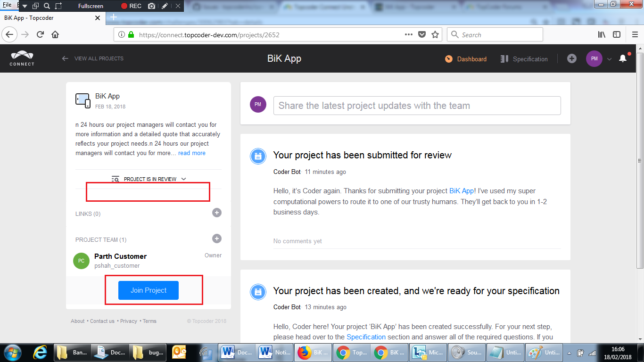Click the Topcoder Connect logo
644x362 pixels.
point(22,58)
